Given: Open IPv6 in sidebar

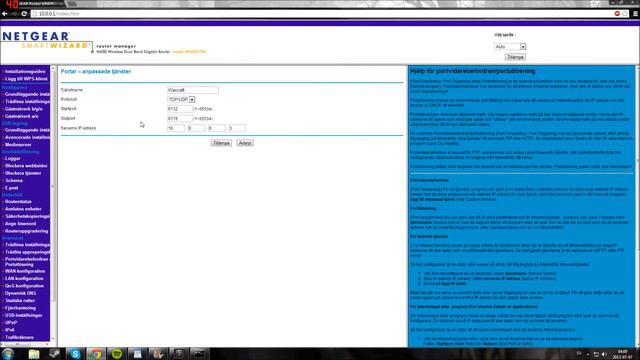Looking at the screenshot, I should [x=10, y=330].
